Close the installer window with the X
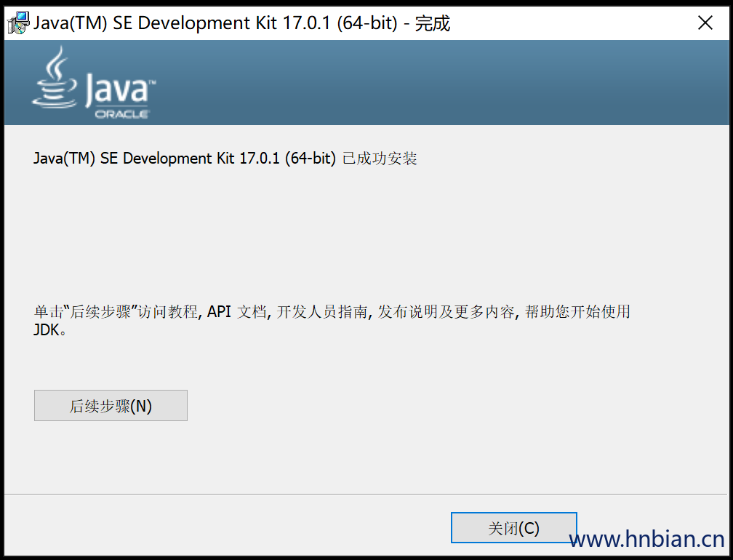 (x=705, y=23)
